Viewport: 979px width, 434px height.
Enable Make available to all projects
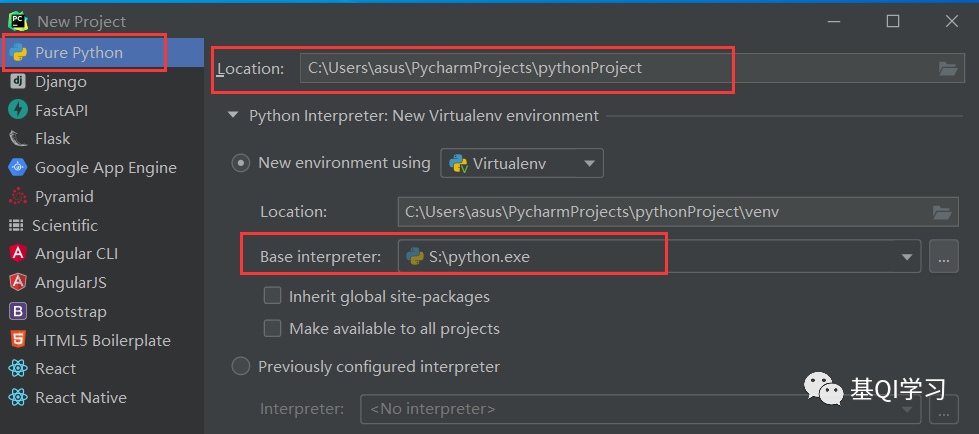pyautogui.click(x=272, y=328)
